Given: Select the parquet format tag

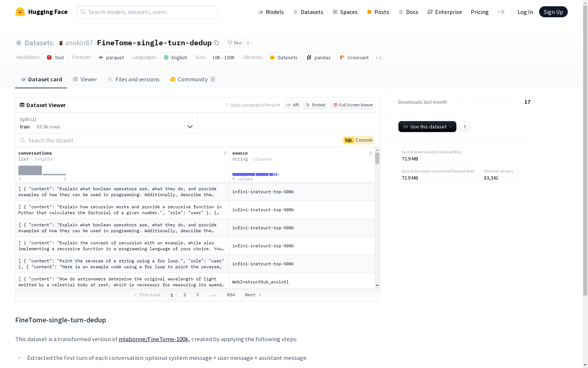Looking at the screenshot, I should tap(111, 57).
